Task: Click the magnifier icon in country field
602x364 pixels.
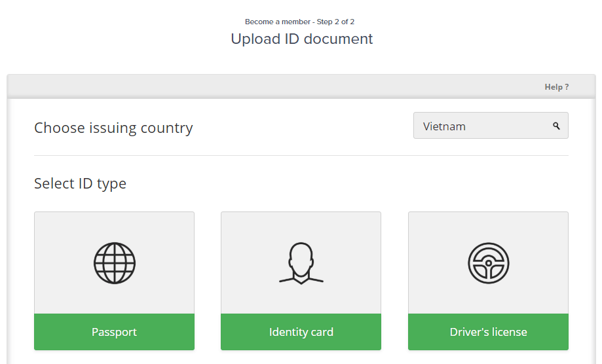Action: (556, 126)
